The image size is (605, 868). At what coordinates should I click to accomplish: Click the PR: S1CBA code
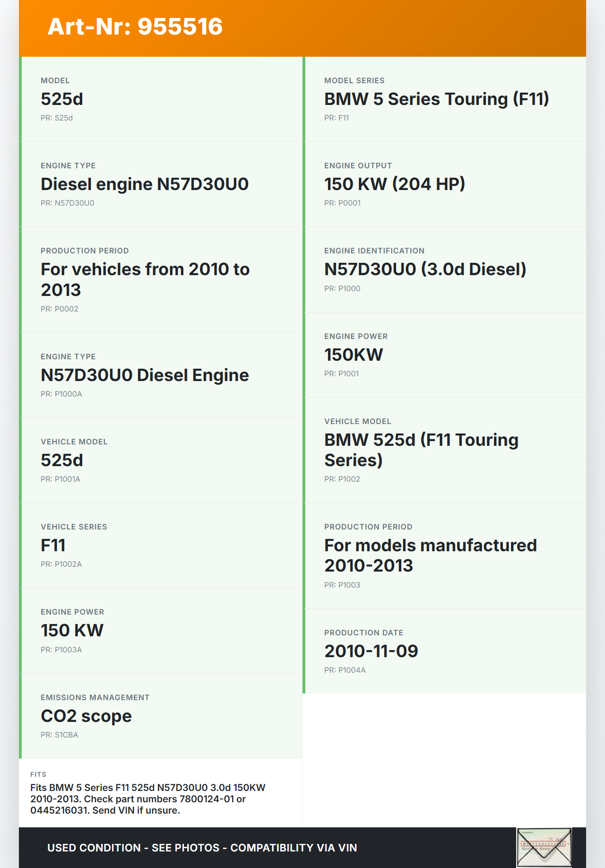pyautogui.click(x=60, y=735)
